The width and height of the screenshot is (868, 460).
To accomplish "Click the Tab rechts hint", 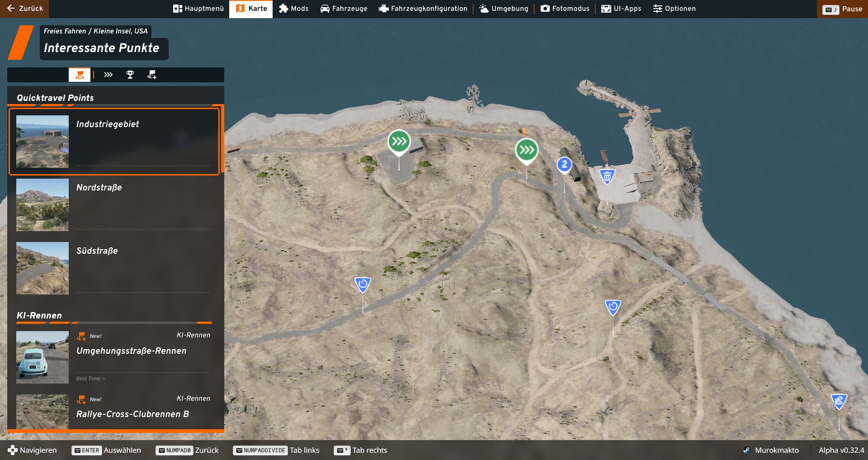I will pyautogui.click(x=361, y=450).
